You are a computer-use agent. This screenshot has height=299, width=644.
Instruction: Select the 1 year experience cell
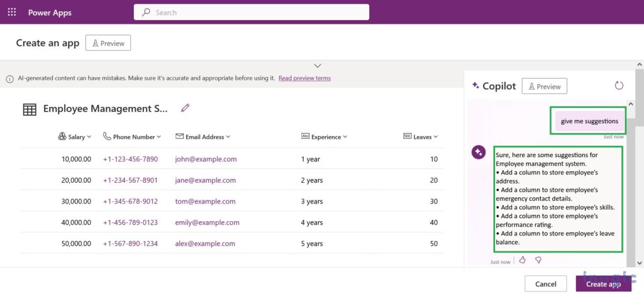click(311, 159)
